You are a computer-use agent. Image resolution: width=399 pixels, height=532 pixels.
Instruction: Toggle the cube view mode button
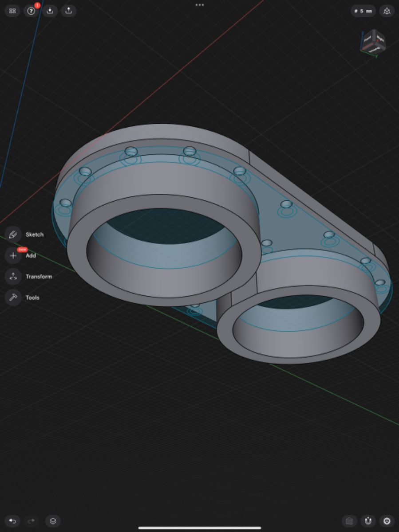[x=349, y=521]
